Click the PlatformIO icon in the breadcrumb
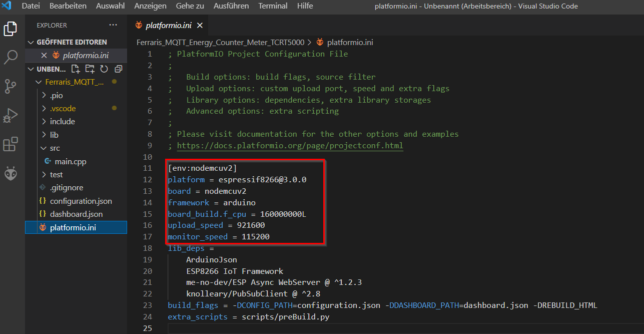The image size is (644, 334). [x=320, y=43]
